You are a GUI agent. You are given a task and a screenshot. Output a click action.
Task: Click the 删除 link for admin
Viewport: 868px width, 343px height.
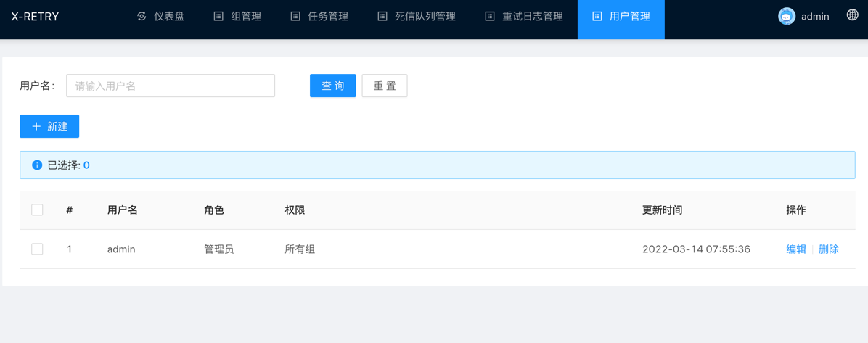(828, 249)
